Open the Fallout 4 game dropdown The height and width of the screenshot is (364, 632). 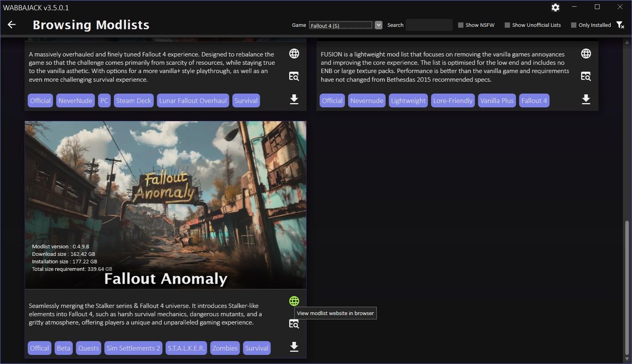click(x=378, y=24)
